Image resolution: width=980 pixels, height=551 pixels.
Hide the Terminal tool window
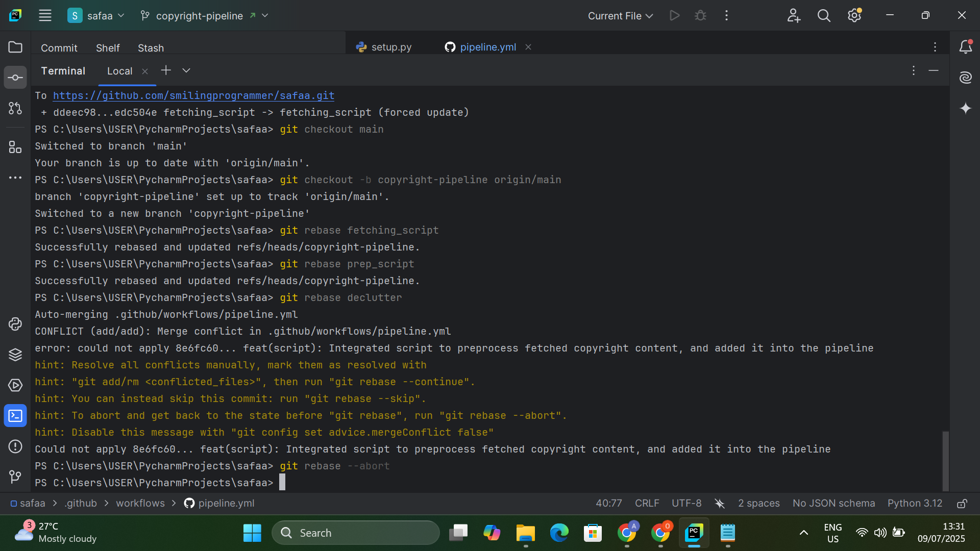(934, 70)
